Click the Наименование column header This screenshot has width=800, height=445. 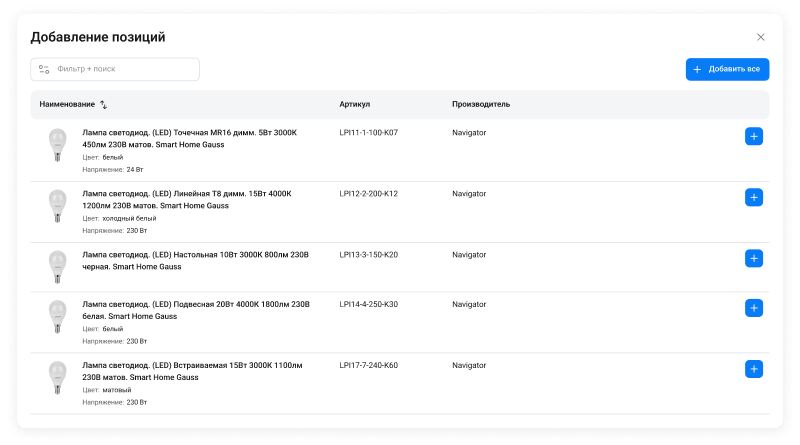click(67, 105)
